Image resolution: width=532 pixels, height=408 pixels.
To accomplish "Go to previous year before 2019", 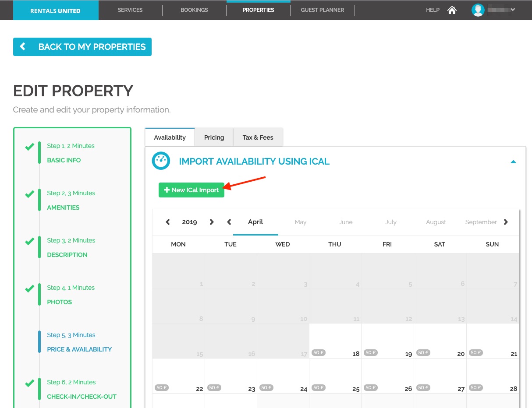I will click(167, 222).
